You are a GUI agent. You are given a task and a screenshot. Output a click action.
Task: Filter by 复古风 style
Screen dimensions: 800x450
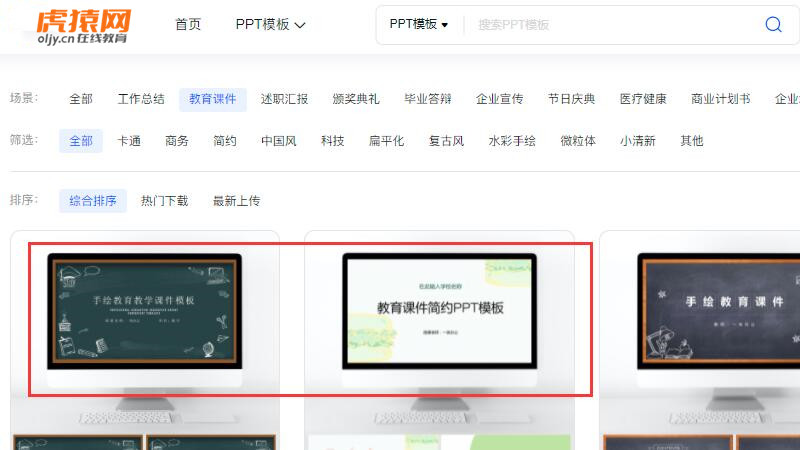(x=446, y=141)
